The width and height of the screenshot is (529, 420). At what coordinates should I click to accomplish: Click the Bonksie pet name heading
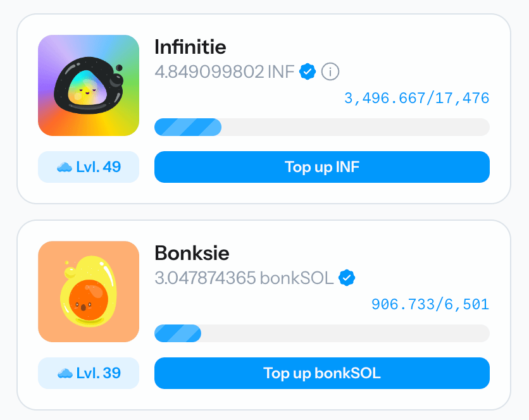192,253
